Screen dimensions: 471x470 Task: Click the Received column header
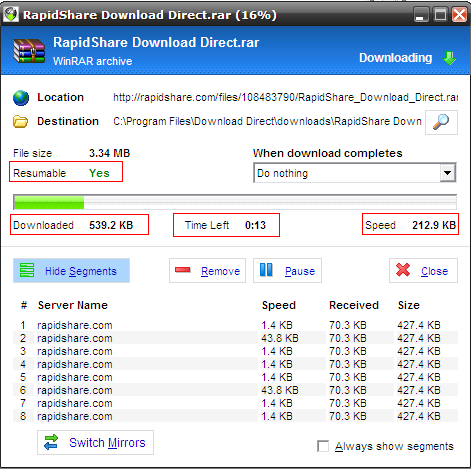354,305
